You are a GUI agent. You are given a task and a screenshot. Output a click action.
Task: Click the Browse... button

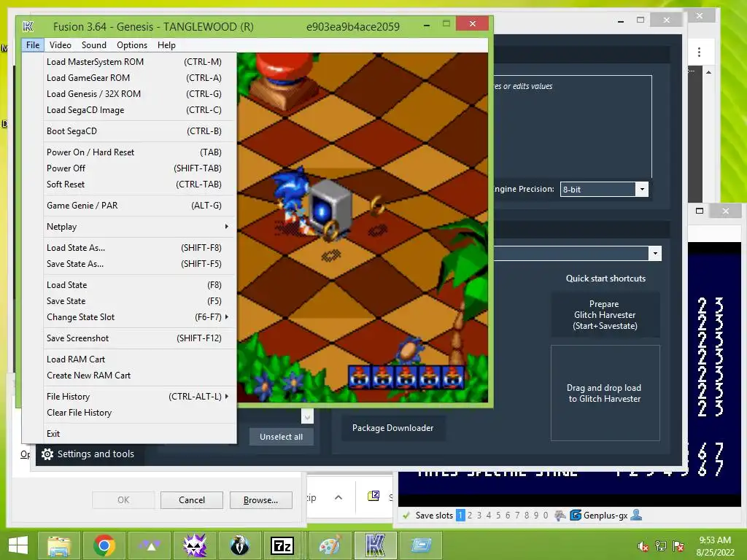coord(260,500)
